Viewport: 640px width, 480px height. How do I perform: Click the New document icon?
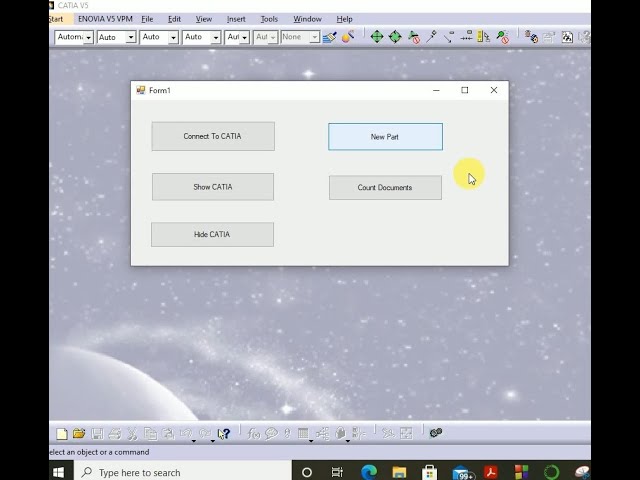pyautogui.click(x=62, y=433)
